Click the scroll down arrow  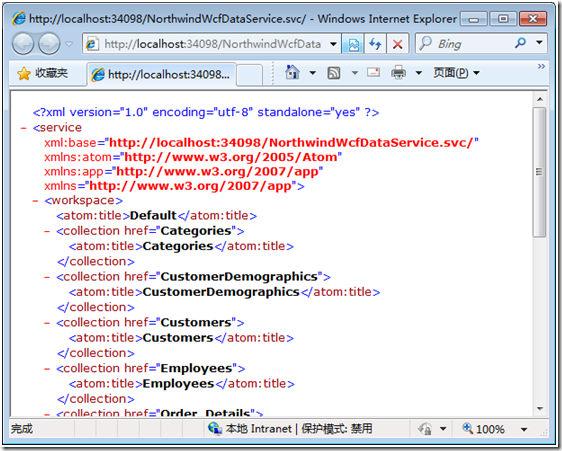pyautogui.click(x=540, y=409)
